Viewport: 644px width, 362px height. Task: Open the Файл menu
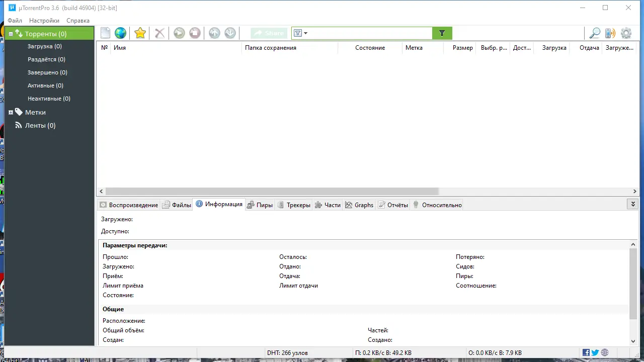(x=15, y=21)
